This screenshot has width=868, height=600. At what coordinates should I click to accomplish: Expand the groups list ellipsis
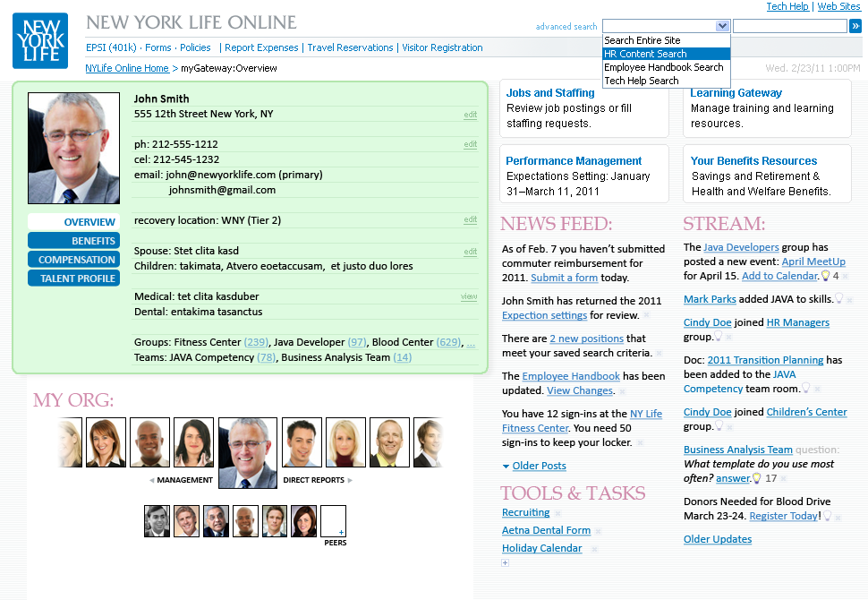click(x=471, y=343)
